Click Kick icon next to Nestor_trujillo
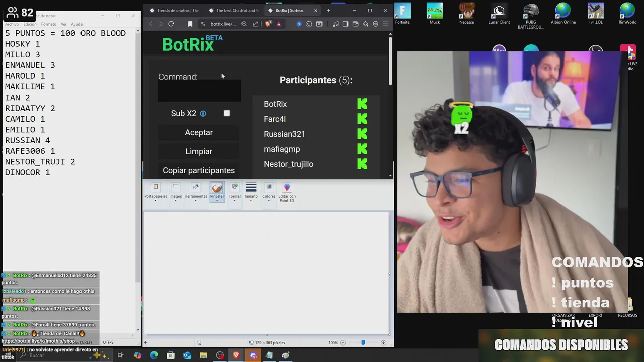This screenshot has height=362, width=644. click(362, 164)
